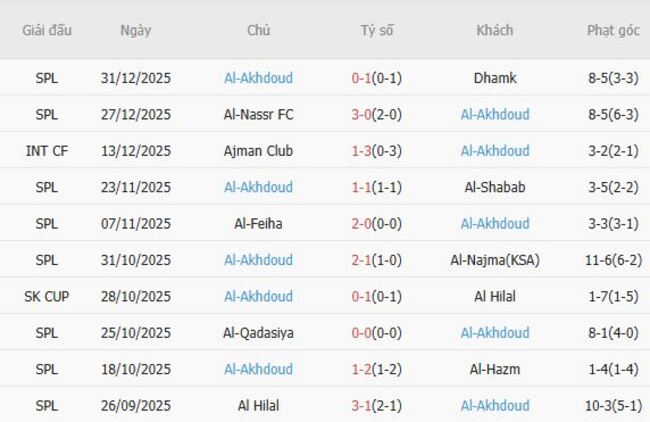Select Al-Akhdoud home link on 23/11/2025
The width and height of the screenshot is (650, 422).
point(258,187)
